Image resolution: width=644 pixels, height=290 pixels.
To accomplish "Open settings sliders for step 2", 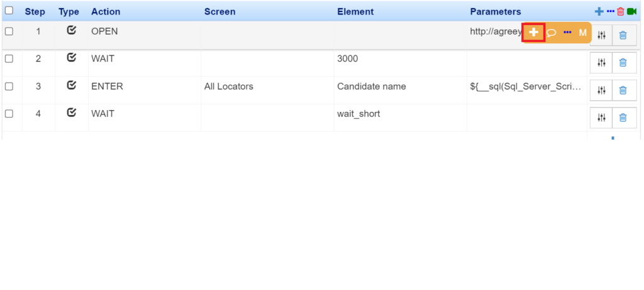I will point(601,62).
